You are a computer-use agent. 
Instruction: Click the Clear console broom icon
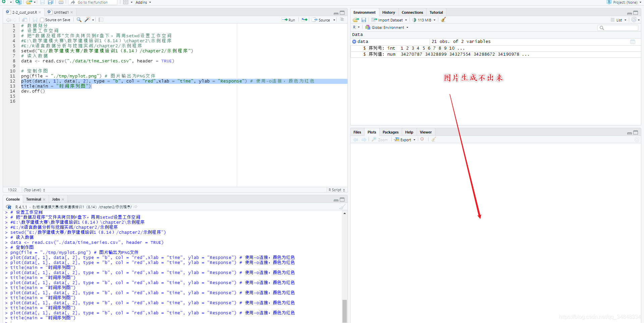tap(342, 207)
